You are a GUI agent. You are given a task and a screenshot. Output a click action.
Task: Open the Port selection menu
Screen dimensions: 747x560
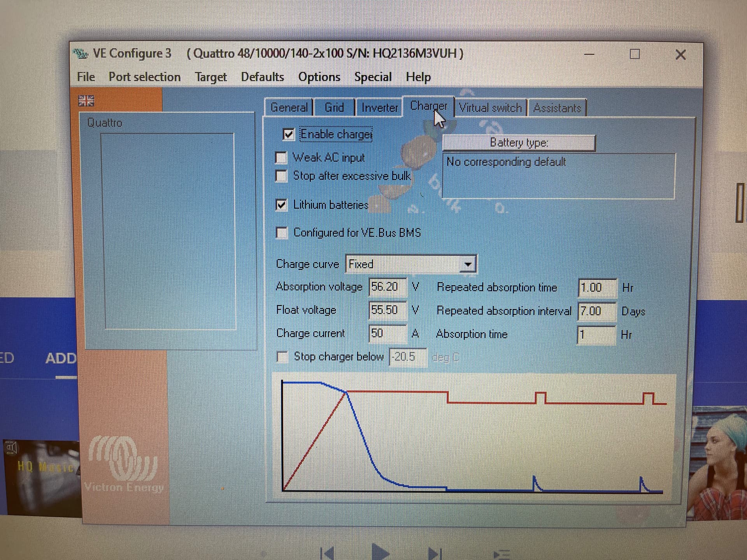tap(144, 77)
